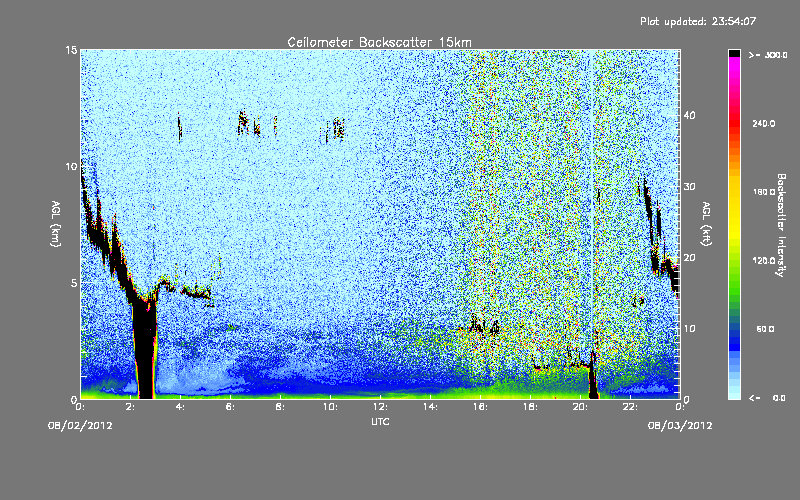Click the yellow region of the colorbar
Viewport: 800px width, 500px height.
(734, 209)
